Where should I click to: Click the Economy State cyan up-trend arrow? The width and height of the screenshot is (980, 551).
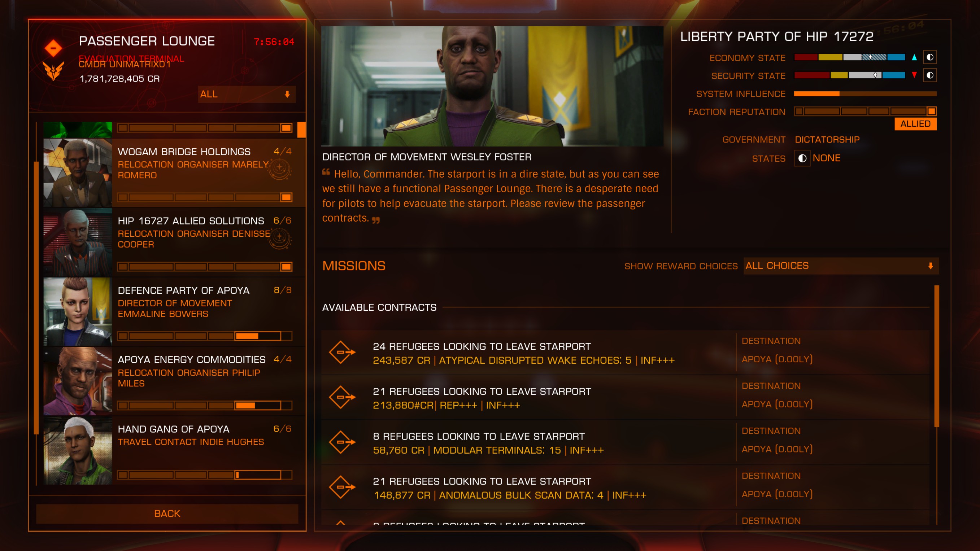pyautogui.click(x=914, y=57)
